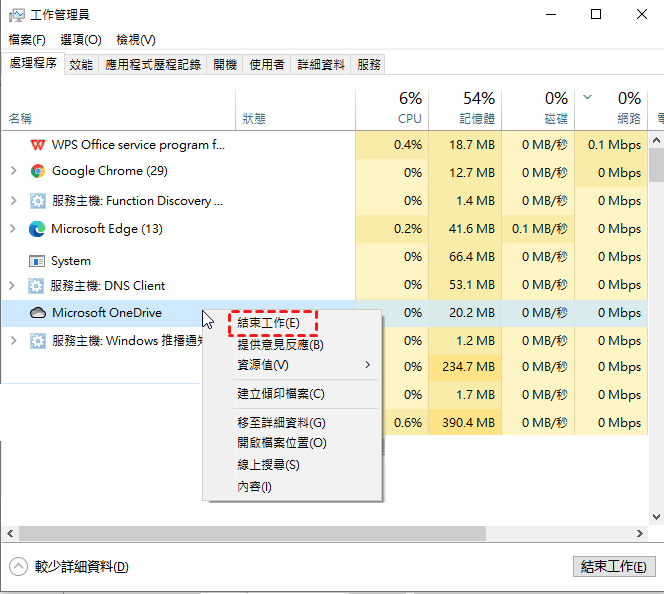Choose 結束工作(E) in the context menu
The height and width of the screenshot is (594, 664).
pyautogui.click(x=268, y=323)
